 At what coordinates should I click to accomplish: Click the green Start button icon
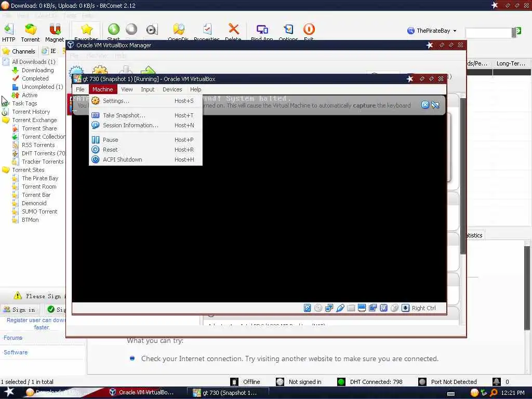tap(114, 29)
